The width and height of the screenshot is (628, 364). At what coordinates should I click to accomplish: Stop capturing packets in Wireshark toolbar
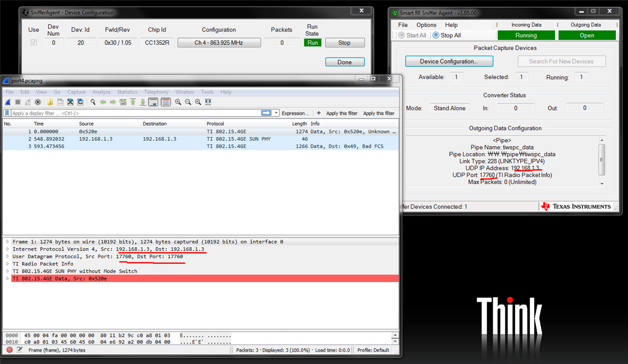click(x=18, y=102)
